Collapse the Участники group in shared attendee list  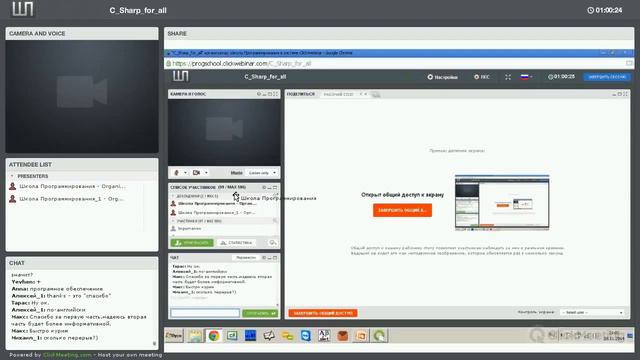pos(173,221)
